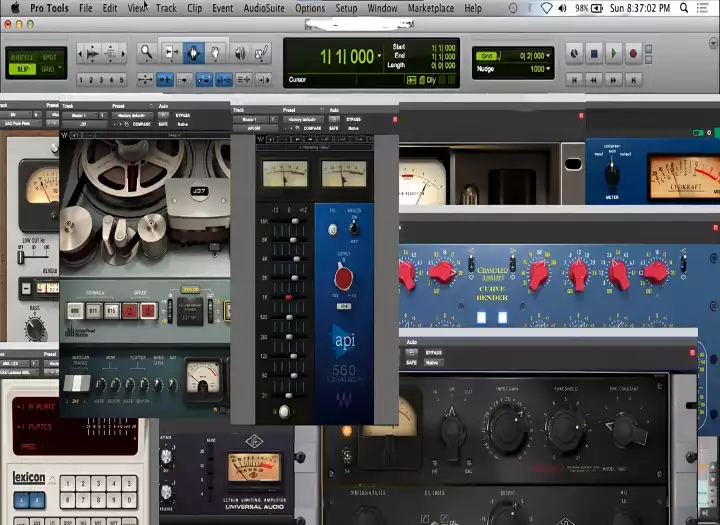Enable Grid edit mode

(48, 69)
